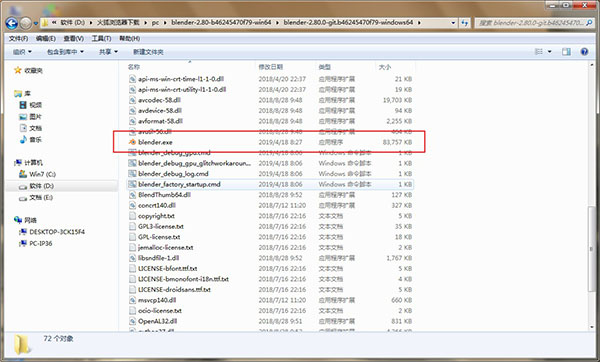This screenshot has width=600, height=362.
Task: Expand the 包含到库中 dropdown
Action: click(65, 52)
